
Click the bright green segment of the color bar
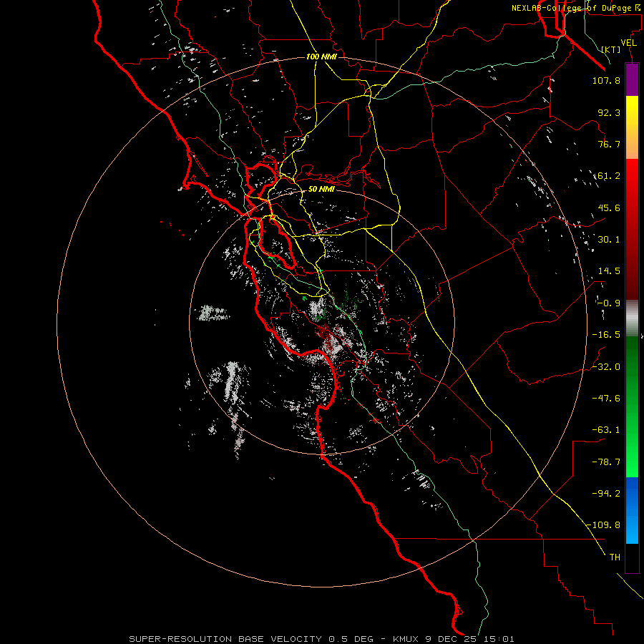[632, 442]
